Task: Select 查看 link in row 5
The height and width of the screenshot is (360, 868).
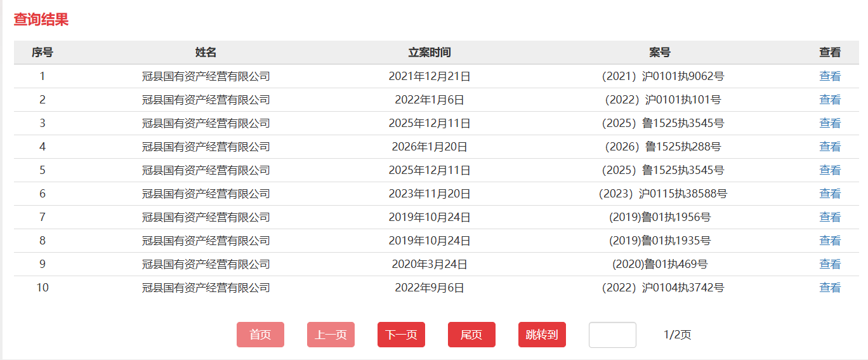Action: tap(829, 170)
